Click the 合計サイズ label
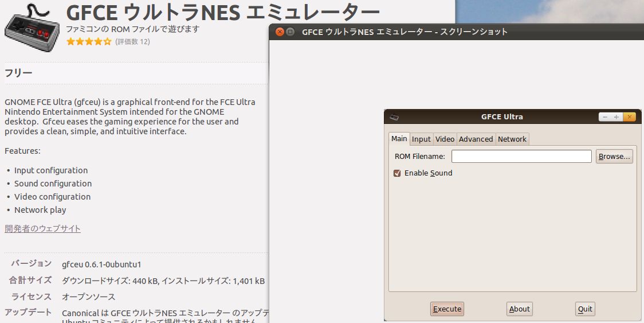644x323 pixels. pos(31,280)
